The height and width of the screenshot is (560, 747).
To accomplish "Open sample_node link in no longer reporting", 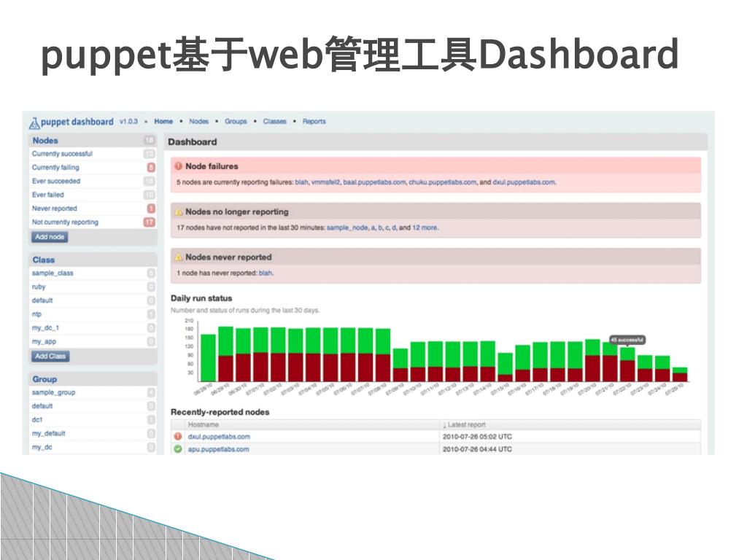I will click(x=347, y=227).
